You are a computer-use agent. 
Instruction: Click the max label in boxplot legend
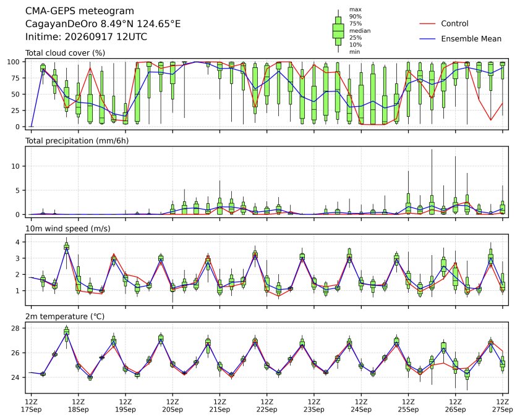click(x=355, y=10)
